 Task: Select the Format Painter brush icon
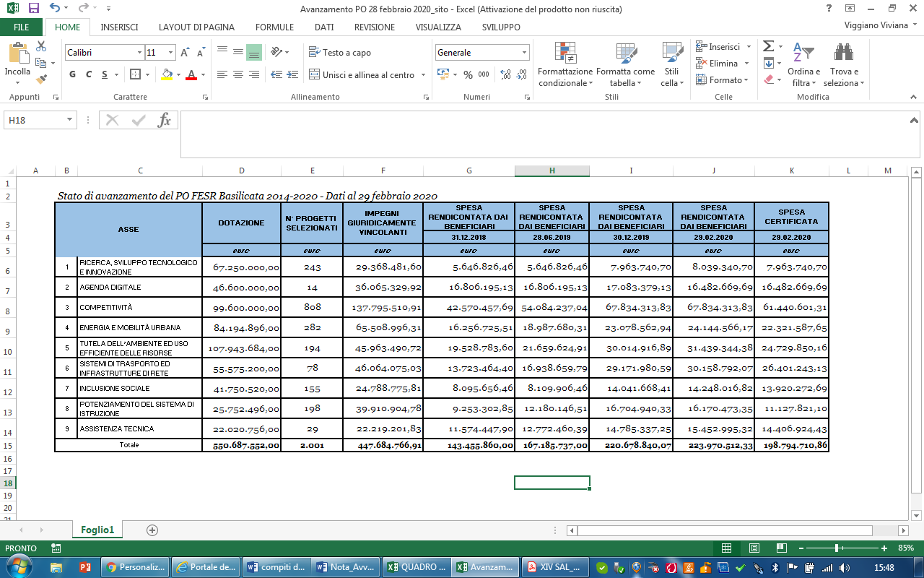coord(41,79)
